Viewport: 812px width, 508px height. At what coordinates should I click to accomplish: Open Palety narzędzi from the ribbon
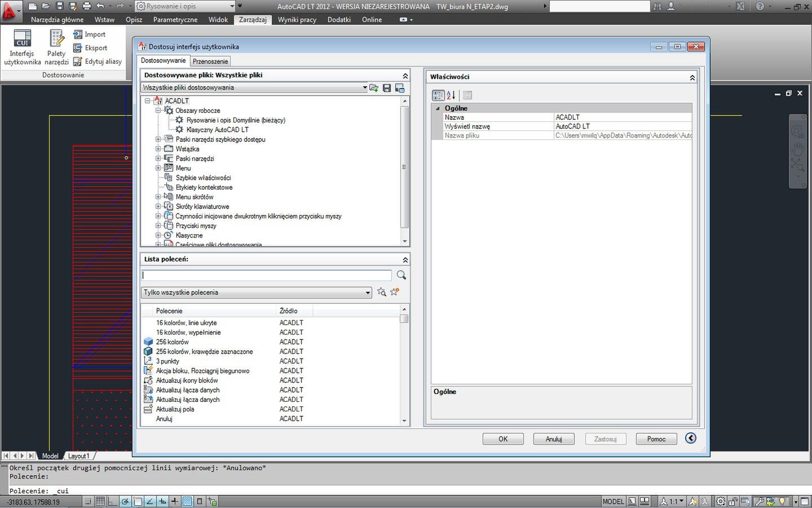pyautogui.click(x=56, y=47)
